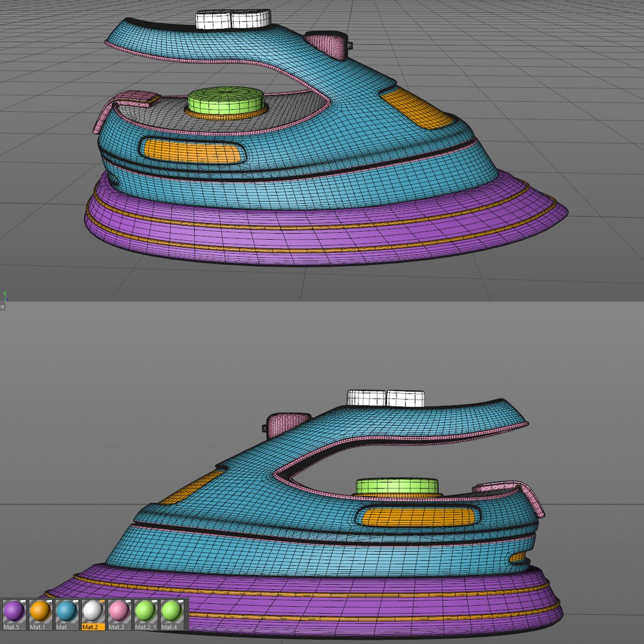The image size is (644, 644).
Task: Select the purple Mat.5 material
Action: point(14,614)
